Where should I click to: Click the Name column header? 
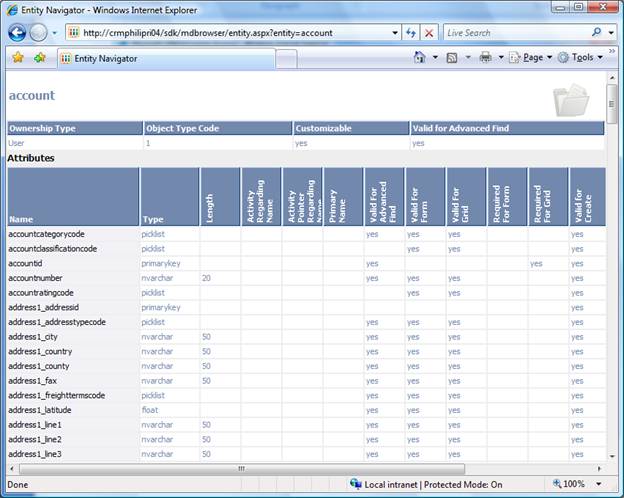[x=21, y=218]
